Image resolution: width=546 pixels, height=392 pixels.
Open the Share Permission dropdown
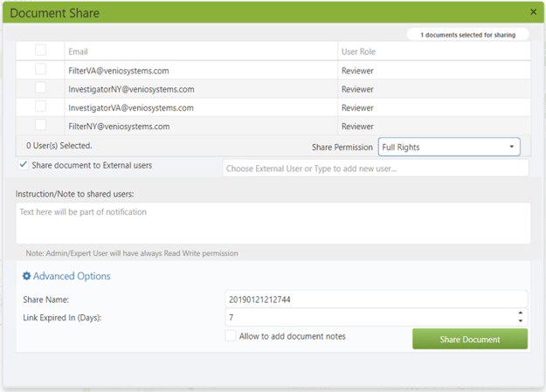coord(449,147)
